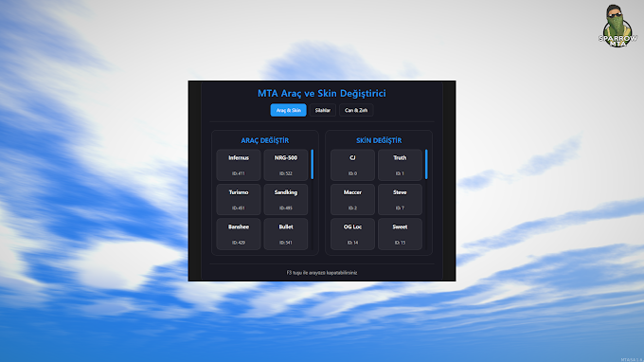The height and width of the screenshot is (362, 644).
Task: Click the ARAÇ DEĞİŞTİR heading
Action: [265, 140]
